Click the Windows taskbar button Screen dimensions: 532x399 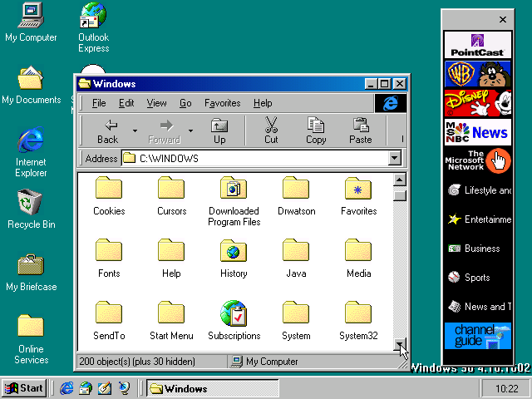click(x=213, y=388)
